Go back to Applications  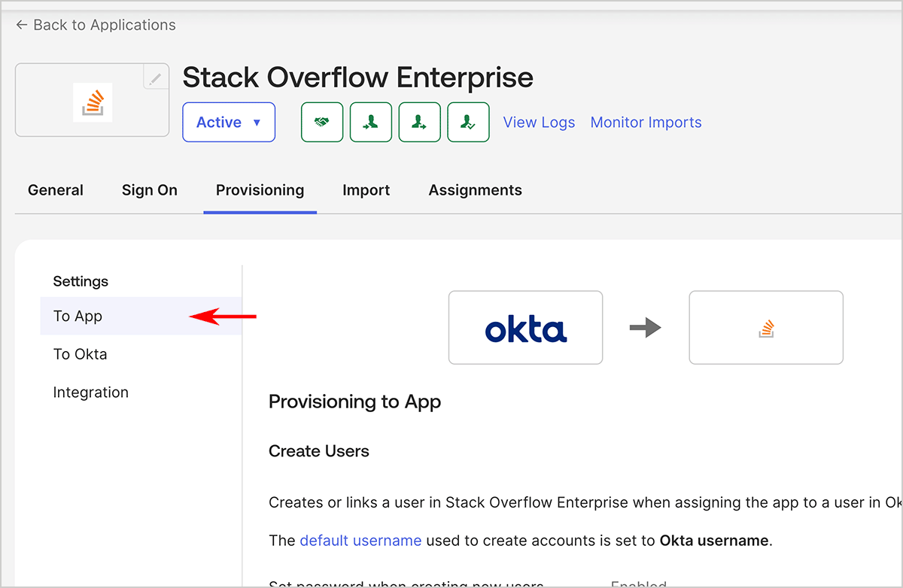pos(96,25)
